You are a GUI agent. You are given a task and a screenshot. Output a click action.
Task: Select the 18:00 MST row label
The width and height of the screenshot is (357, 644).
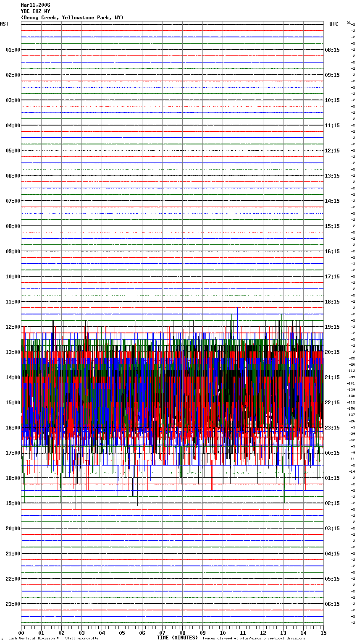[13, 478]
